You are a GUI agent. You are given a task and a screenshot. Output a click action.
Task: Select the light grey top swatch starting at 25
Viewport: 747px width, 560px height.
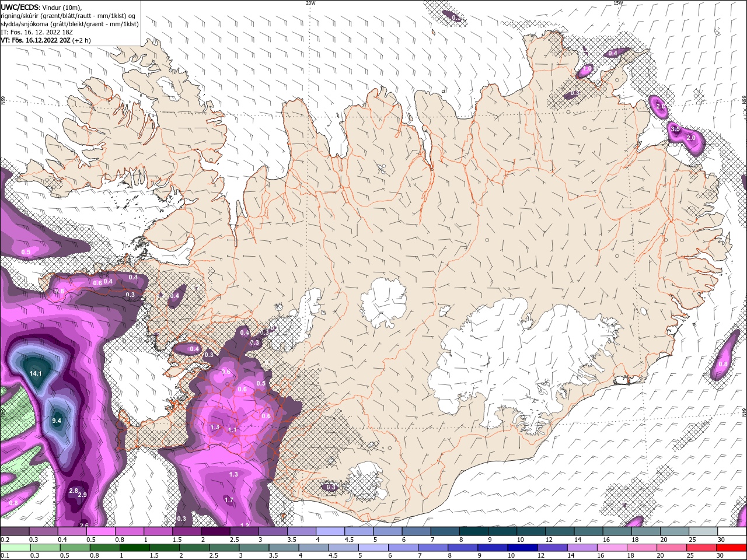[x=703, y=531]
